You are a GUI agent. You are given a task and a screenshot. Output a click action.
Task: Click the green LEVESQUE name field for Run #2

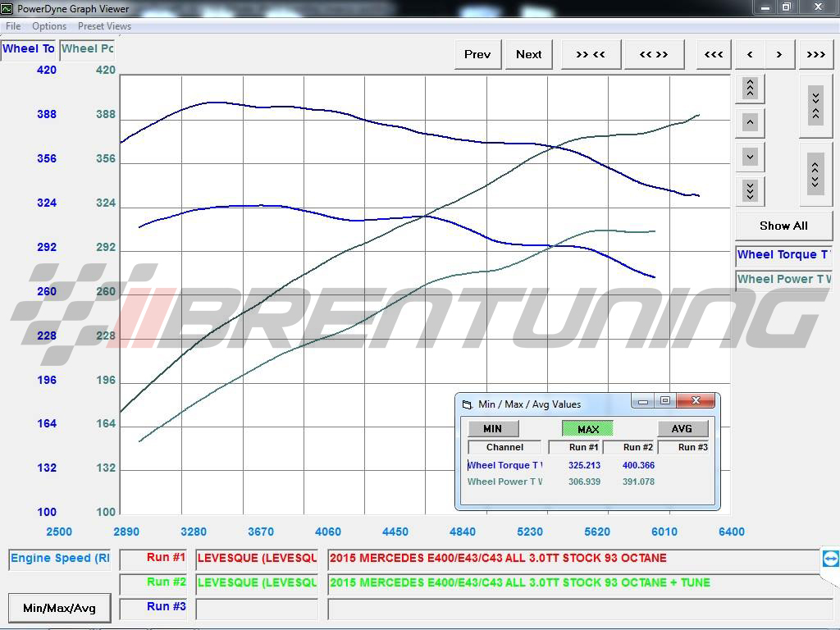257,583
